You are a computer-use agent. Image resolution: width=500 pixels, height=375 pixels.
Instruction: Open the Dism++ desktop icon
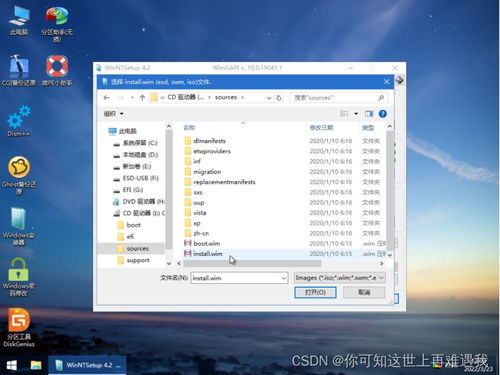click(x=19, y=121)
